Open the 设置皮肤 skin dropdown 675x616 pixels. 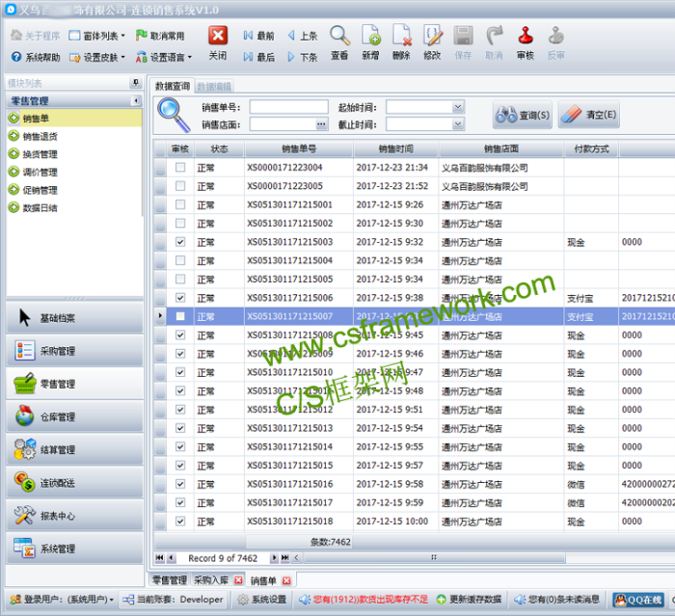96,57
